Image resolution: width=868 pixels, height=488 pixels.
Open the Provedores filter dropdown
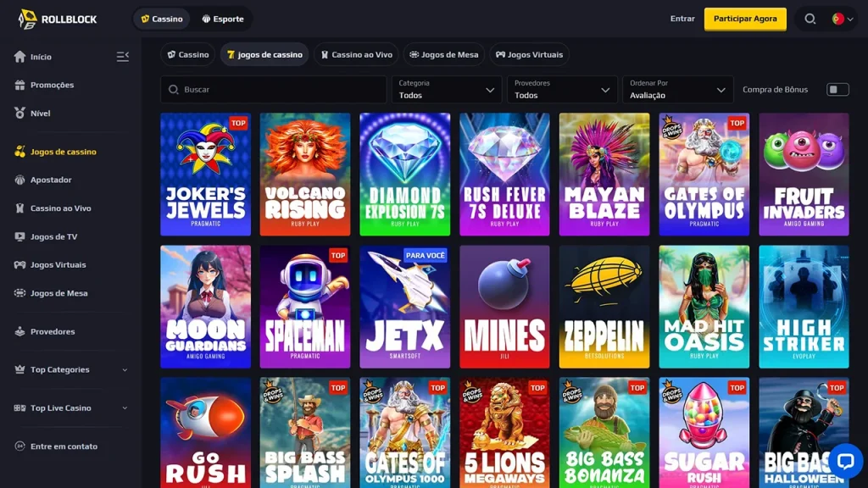tap(562, 90)
